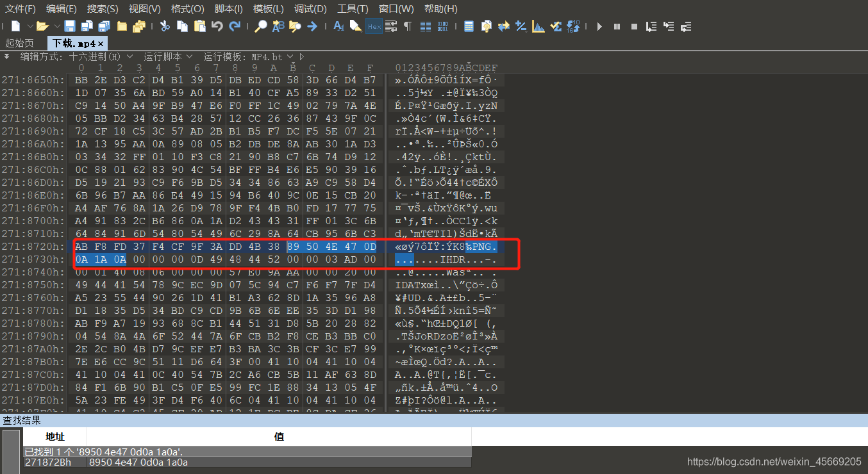The width and height of the screenshot is (868, 474).
Task: Click the Save As toolbar icon
Action: pos(86,26)
